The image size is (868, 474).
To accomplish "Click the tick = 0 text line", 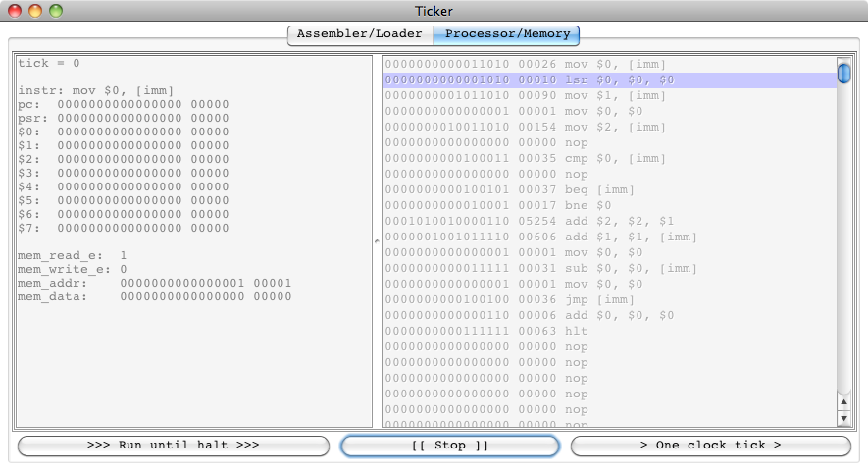I will pyautogui.click(x=49, y=63).
